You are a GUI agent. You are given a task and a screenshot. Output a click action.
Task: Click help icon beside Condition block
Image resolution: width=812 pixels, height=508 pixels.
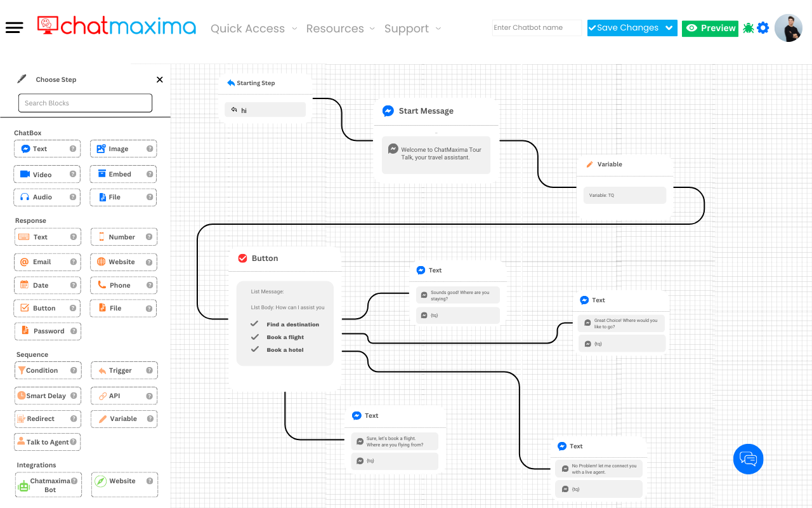pos(74,370)
